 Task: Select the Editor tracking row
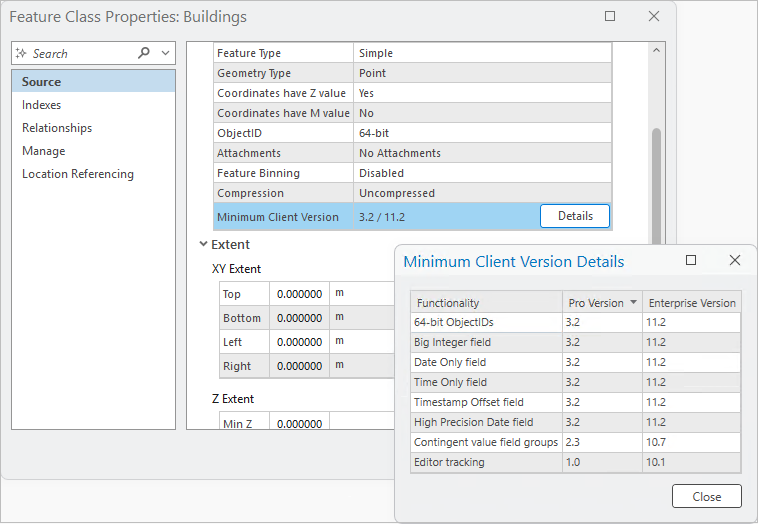coord(575,462)
